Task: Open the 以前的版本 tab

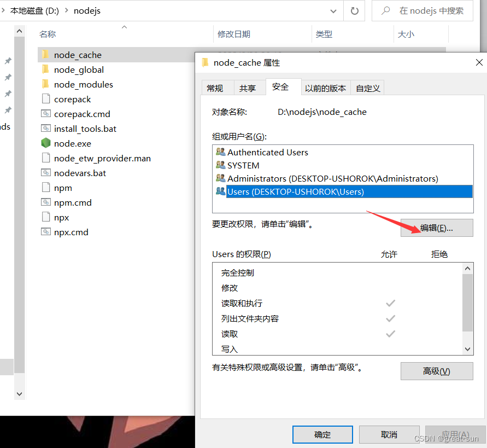Action: point(325,88)
